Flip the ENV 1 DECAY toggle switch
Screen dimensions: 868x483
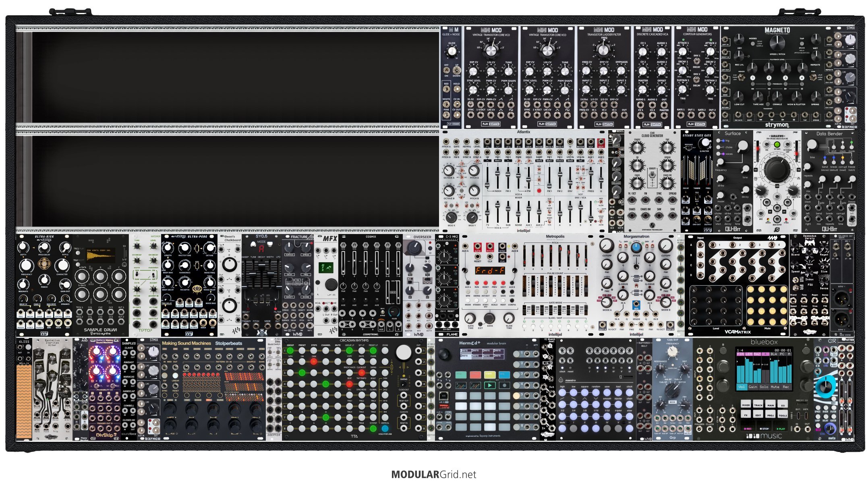pyautogui.click(x=696, y=62)
